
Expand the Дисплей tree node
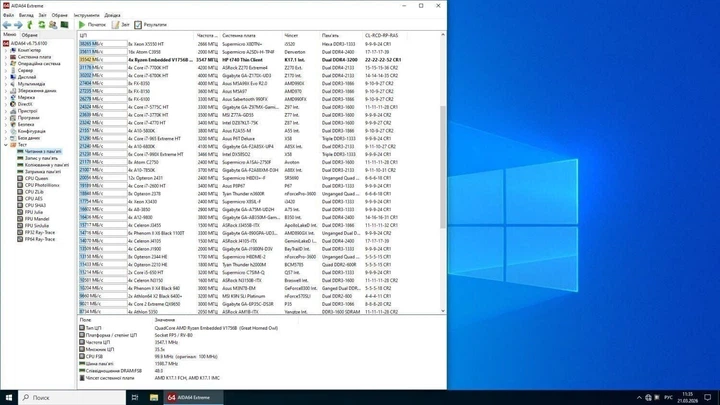pos(6,77)
